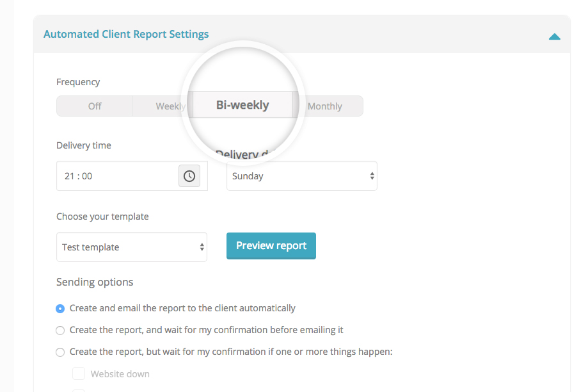Image resolution: width=588 pixels, height=392 pixels.
Task: Click the hour value 21 in Delivery time
Action: click(x=70, y=176)
